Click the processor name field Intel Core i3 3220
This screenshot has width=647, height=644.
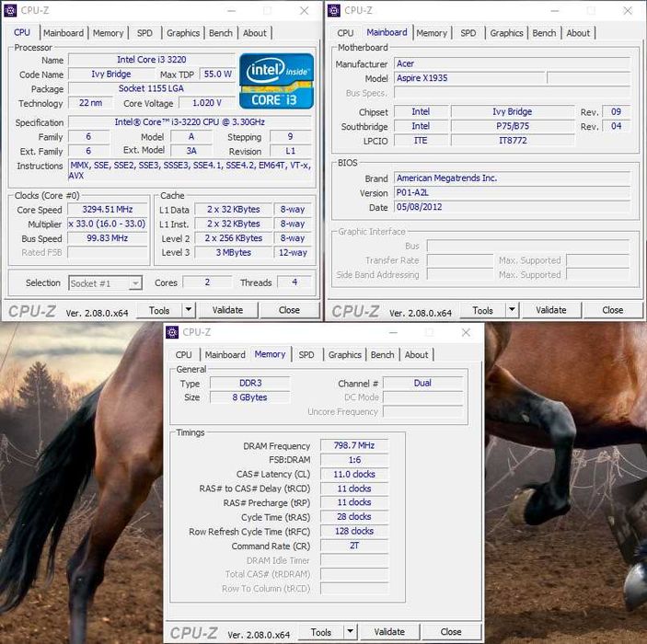[x=152, y=60]
